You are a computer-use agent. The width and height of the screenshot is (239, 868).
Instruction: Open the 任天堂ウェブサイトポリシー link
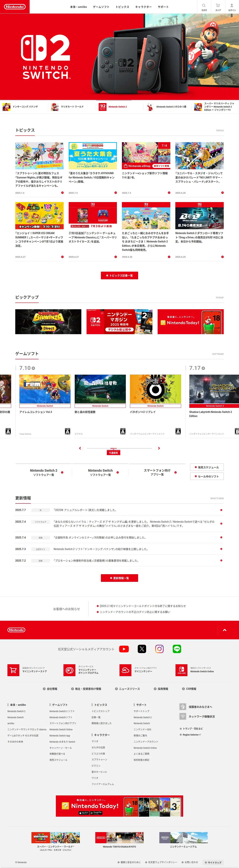tap(161, 862)
